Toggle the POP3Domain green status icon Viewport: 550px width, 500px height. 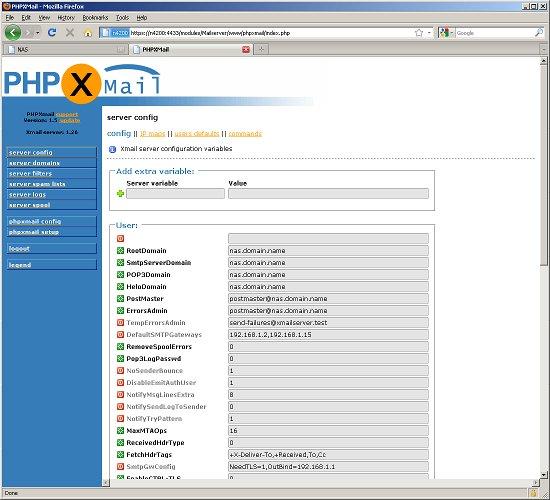120,274
